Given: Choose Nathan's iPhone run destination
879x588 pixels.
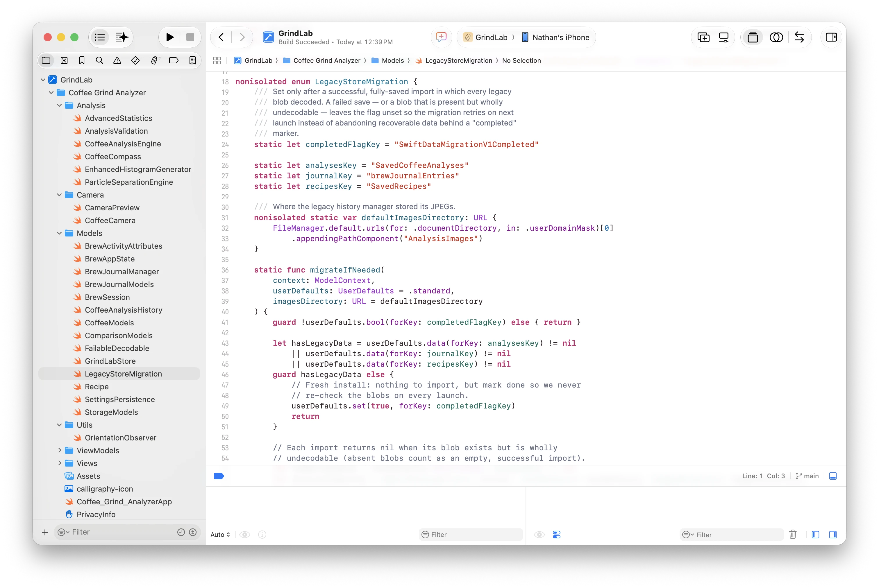Looking at the screenshot, I should click(x=555, y=37).
